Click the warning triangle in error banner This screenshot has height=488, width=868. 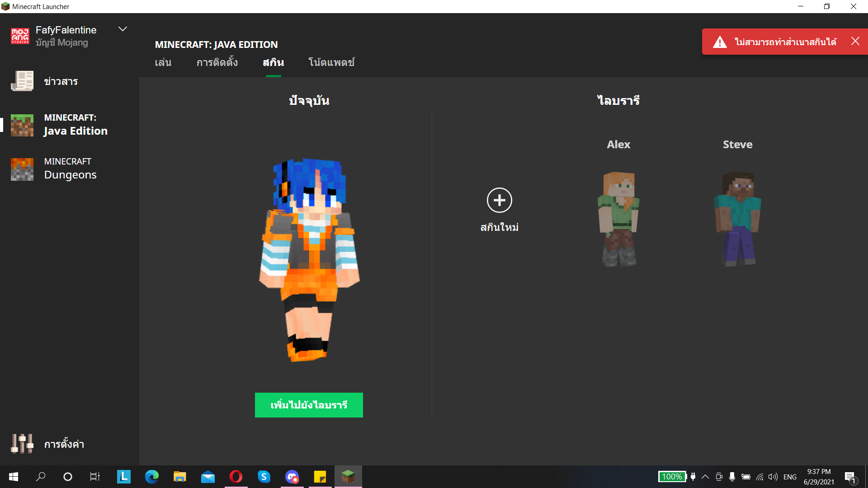point(720,42)
